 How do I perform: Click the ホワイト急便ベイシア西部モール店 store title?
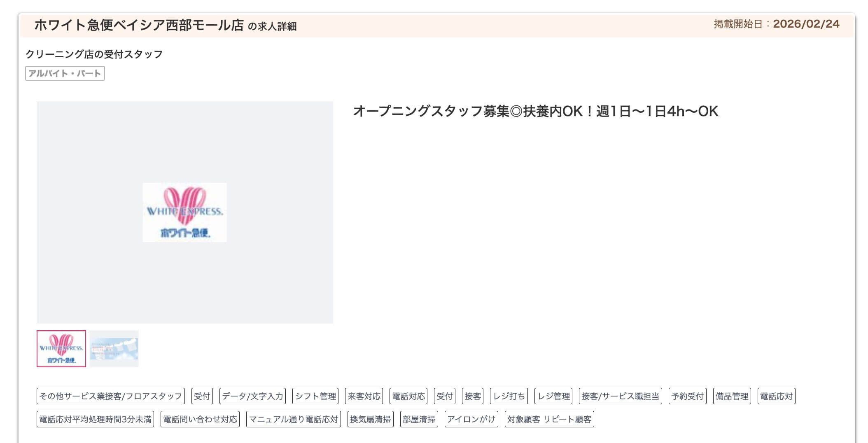point(139,25)
